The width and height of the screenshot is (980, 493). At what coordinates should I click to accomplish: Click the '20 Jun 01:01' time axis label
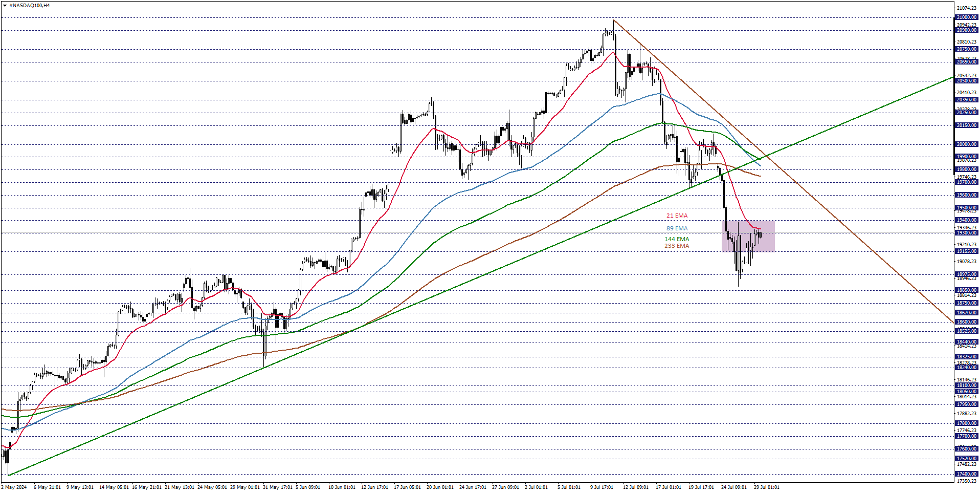pyautogui.click(x=440, y=487)
